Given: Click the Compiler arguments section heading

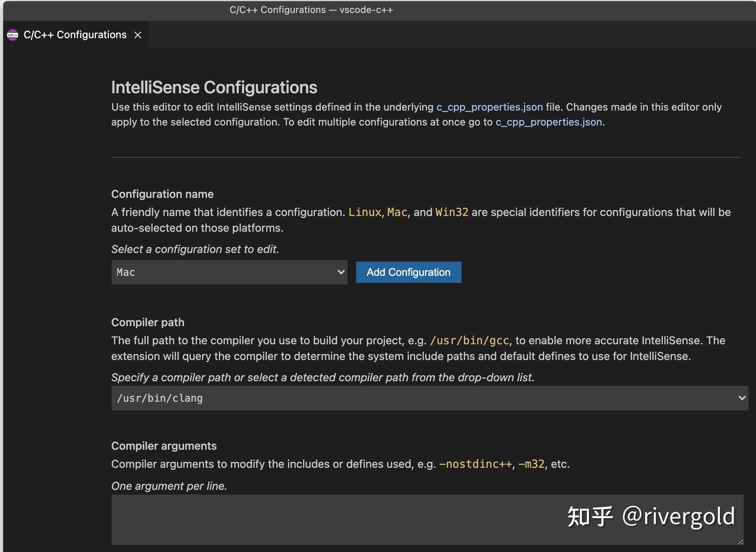Looking at the screenshot, I should click(x=164, y=445).
